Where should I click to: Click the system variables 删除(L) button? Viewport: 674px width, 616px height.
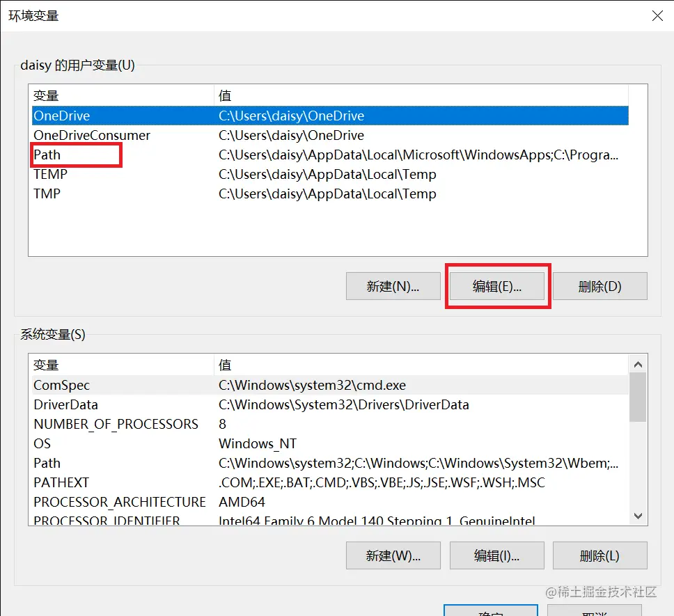[600, 555]
